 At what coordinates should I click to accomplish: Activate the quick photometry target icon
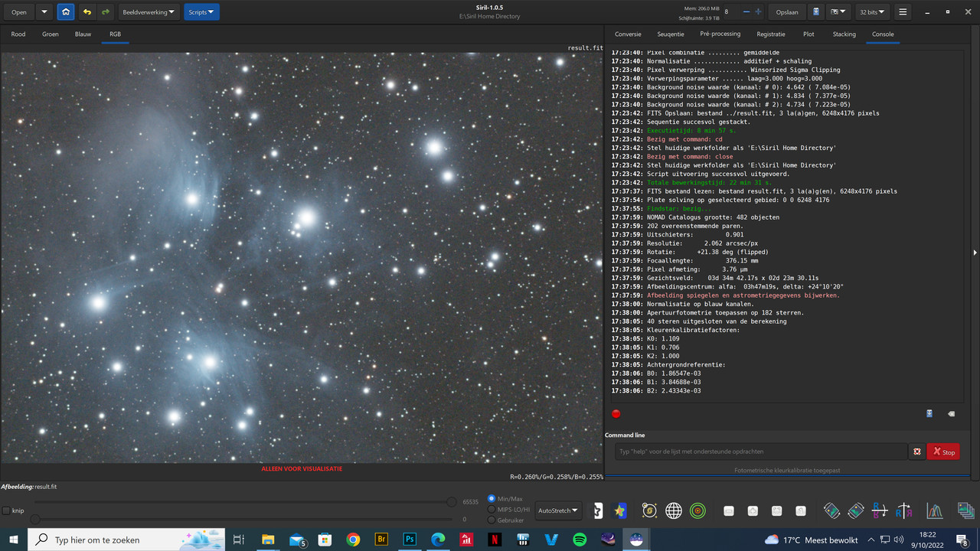click(698, 510)
